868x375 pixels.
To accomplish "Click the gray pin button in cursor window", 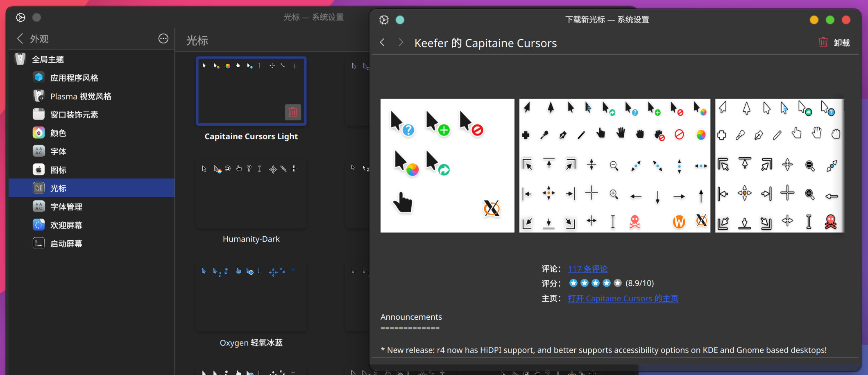I will pyautogui.click(x=37, y=17).
